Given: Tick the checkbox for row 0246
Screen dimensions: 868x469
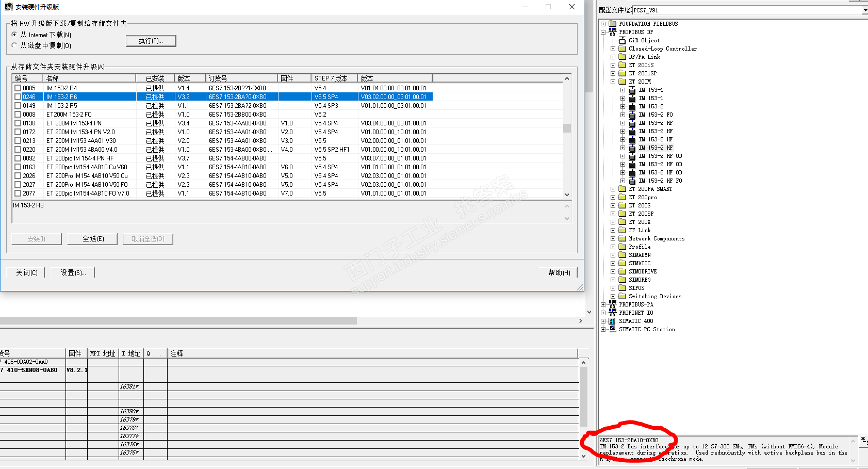Looking at the screenshot, I should click(18, 97).
